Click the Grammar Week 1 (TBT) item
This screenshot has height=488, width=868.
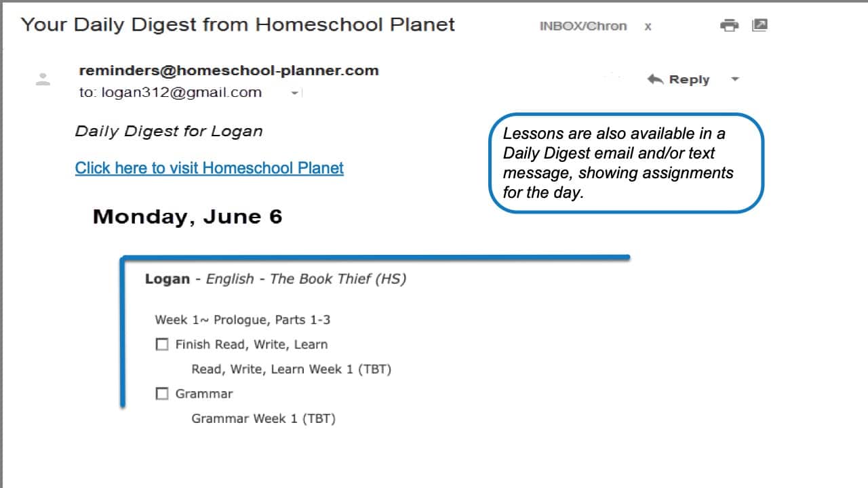coord(264,419)
